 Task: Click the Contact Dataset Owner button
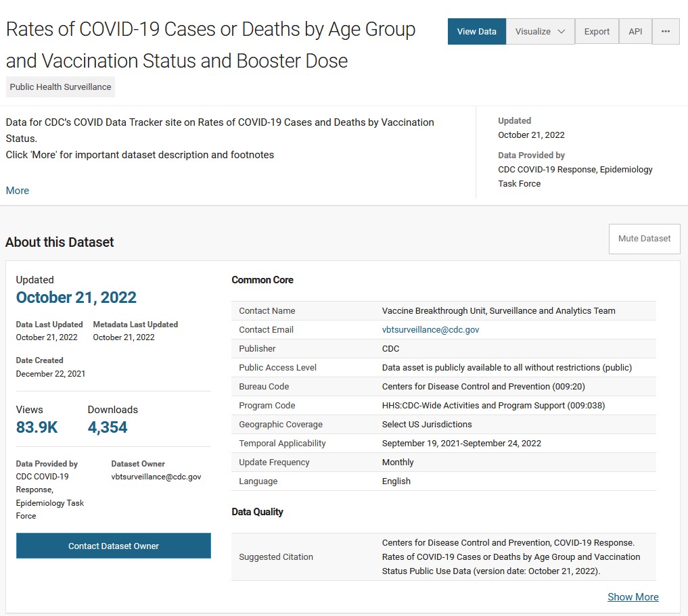pos(114,546)
